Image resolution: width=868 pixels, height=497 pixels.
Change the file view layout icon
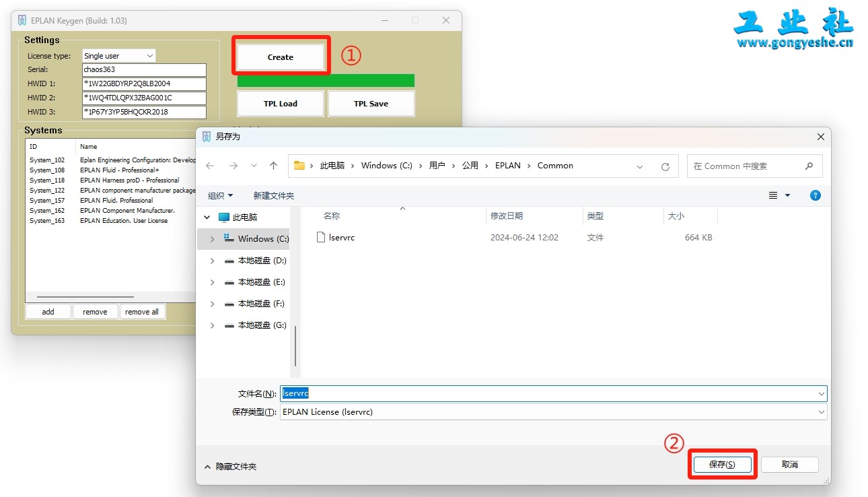(x=773, y=196)
